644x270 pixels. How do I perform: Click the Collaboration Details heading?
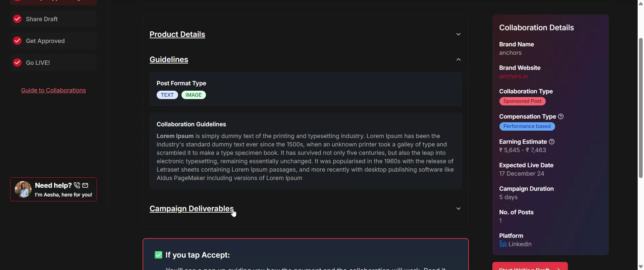click(x=536, y=28)
